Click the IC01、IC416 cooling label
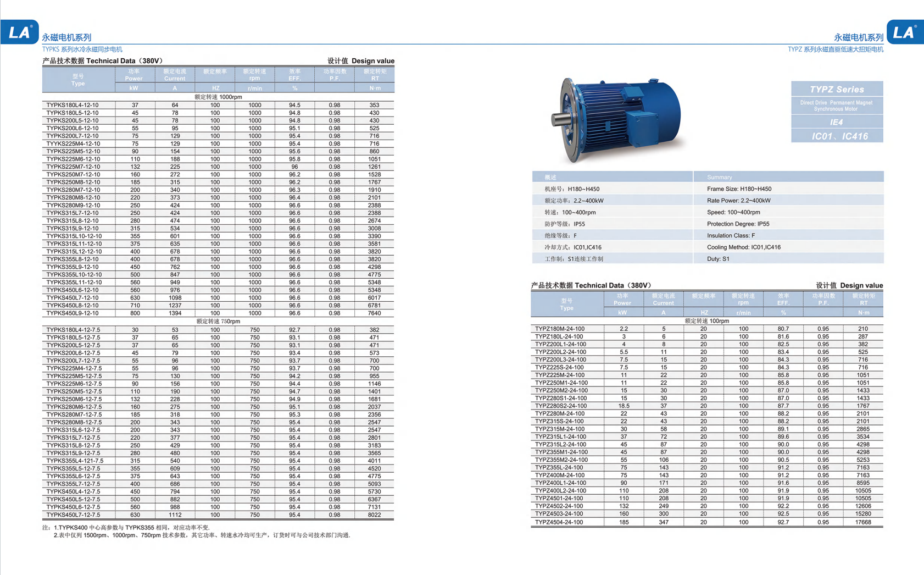This screenshot has height=575, width=924. pos(837,136)
